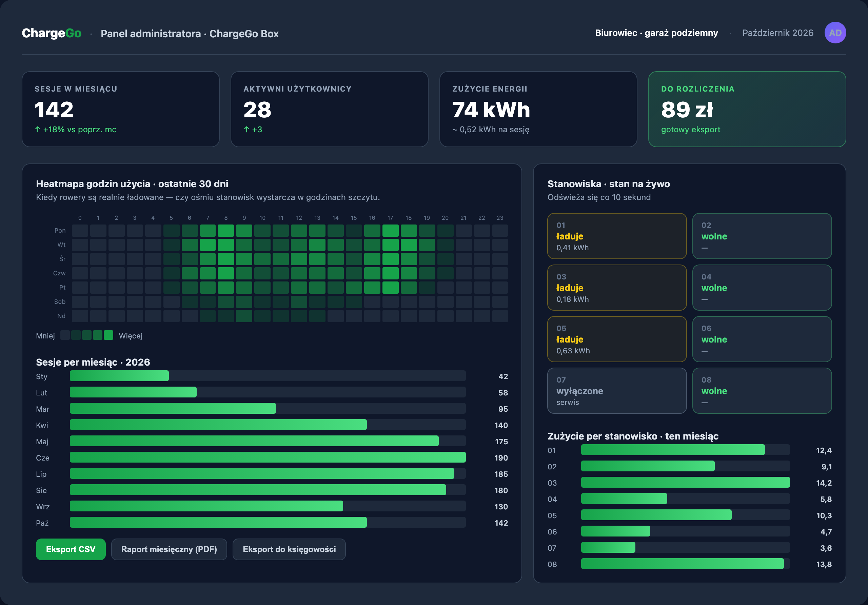
Task: Click value 175 for Maj
Action: coord(501,441)
